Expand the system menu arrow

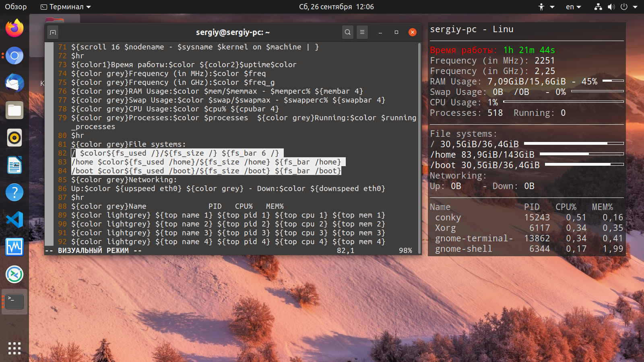[635, 7]
